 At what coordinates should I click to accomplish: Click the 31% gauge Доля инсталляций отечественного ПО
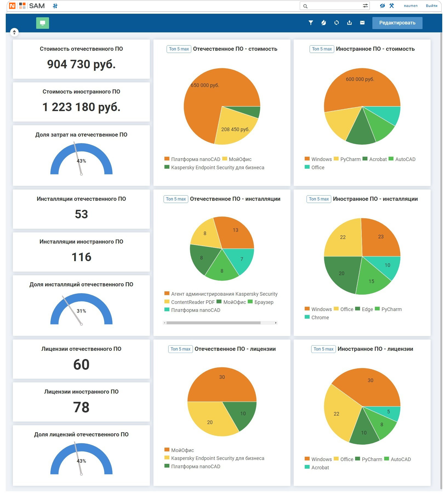click(81, 309)
